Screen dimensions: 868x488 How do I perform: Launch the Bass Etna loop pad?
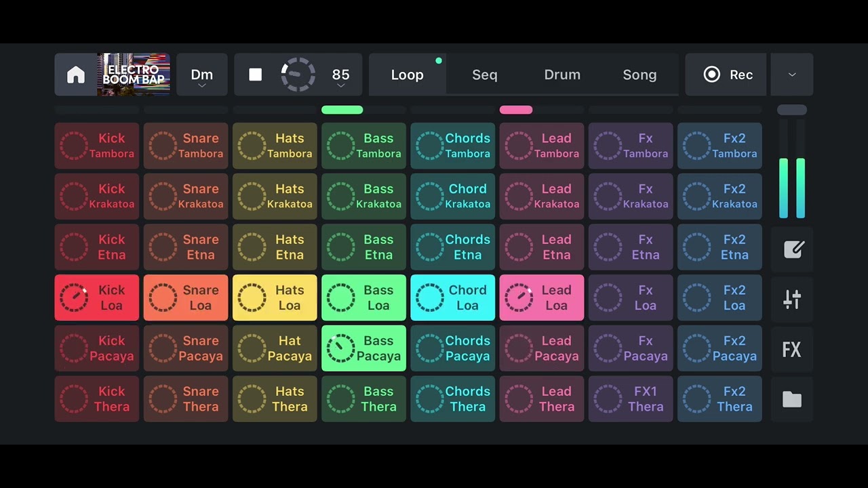[x=363, y=247]
